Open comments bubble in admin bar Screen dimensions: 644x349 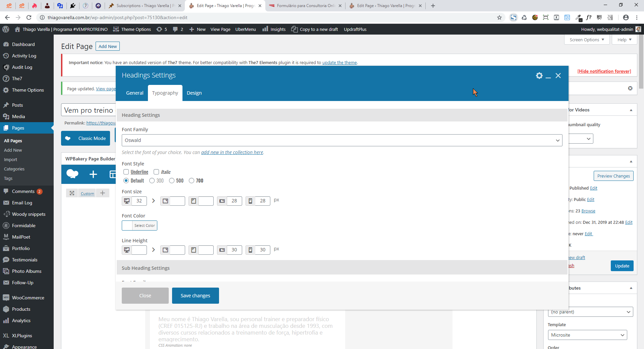pos(178,29)
